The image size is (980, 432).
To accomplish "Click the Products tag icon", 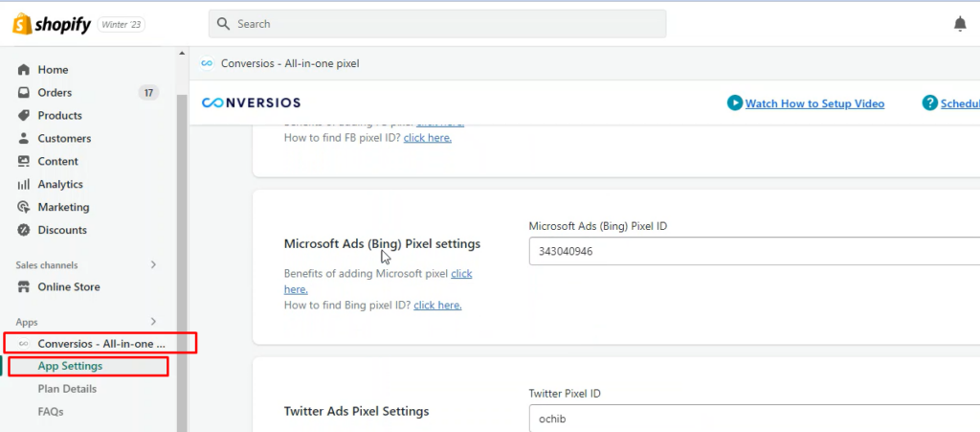I will click(x=24, y=116).
